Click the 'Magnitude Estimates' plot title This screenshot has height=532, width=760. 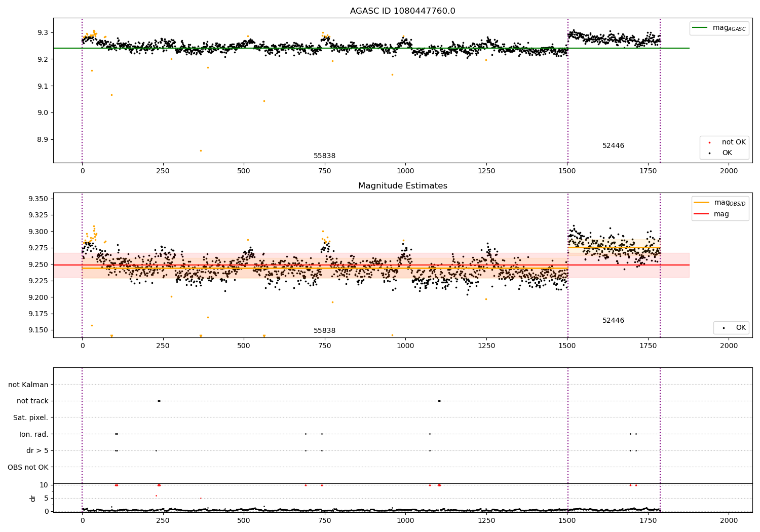[402, 186]
